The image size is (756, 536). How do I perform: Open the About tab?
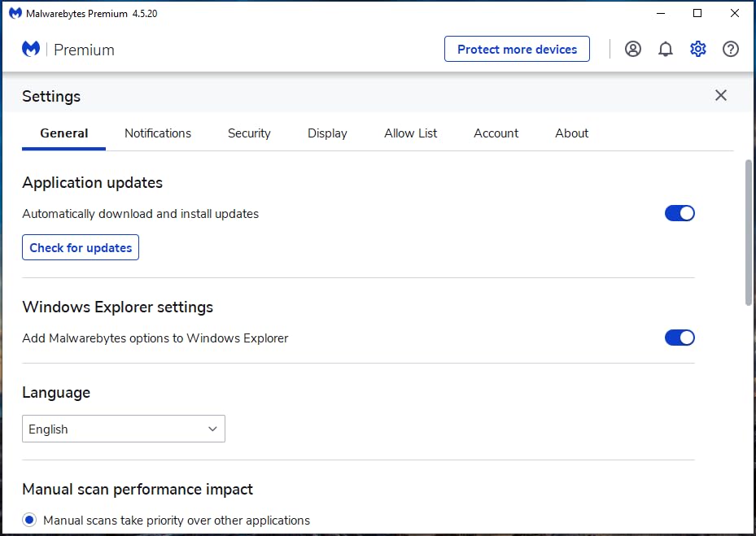tap(571, 133)
